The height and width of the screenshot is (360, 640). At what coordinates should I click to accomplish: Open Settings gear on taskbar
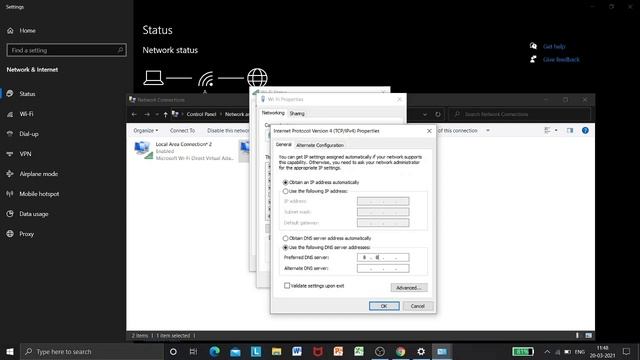click(421, 351)
